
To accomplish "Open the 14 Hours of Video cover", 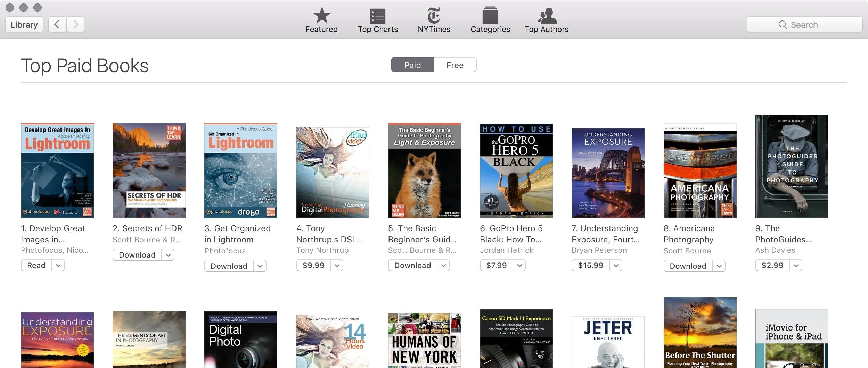I will point(333,341).
